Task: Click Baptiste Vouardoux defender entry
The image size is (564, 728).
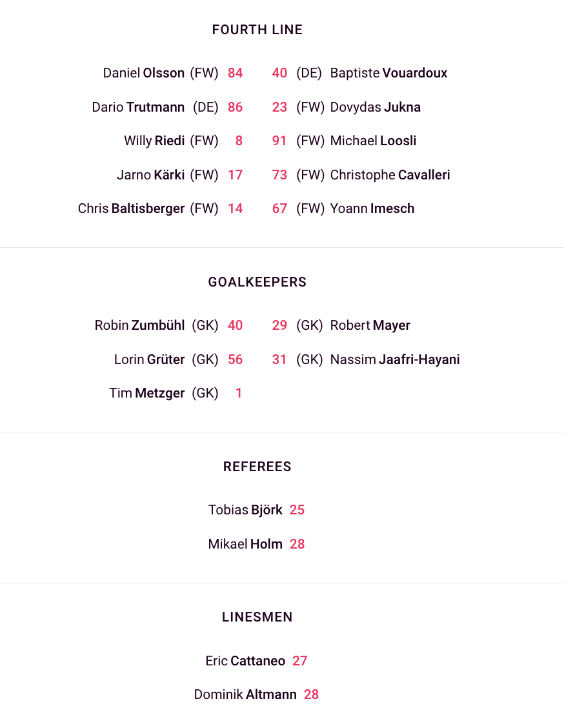Action: point(388,73)
